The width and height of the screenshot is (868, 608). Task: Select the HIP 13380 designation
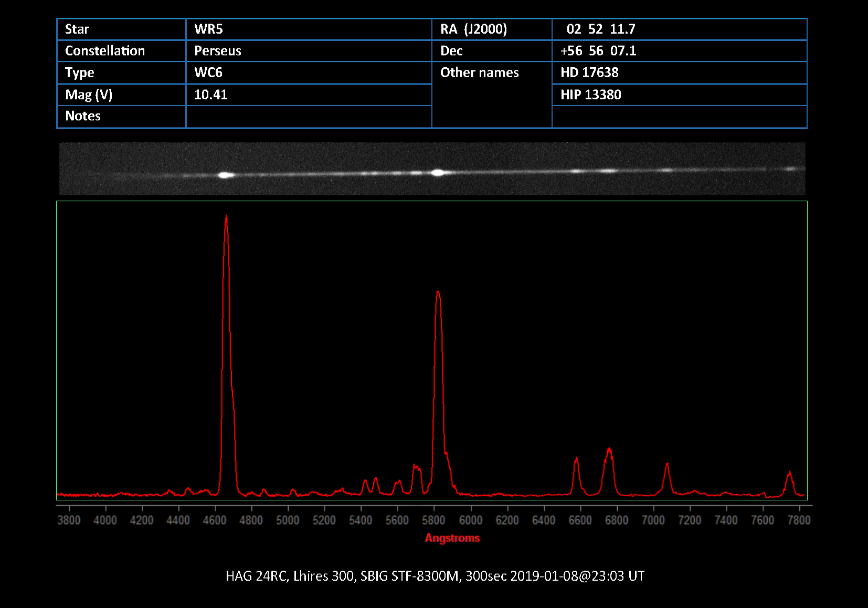590,95
